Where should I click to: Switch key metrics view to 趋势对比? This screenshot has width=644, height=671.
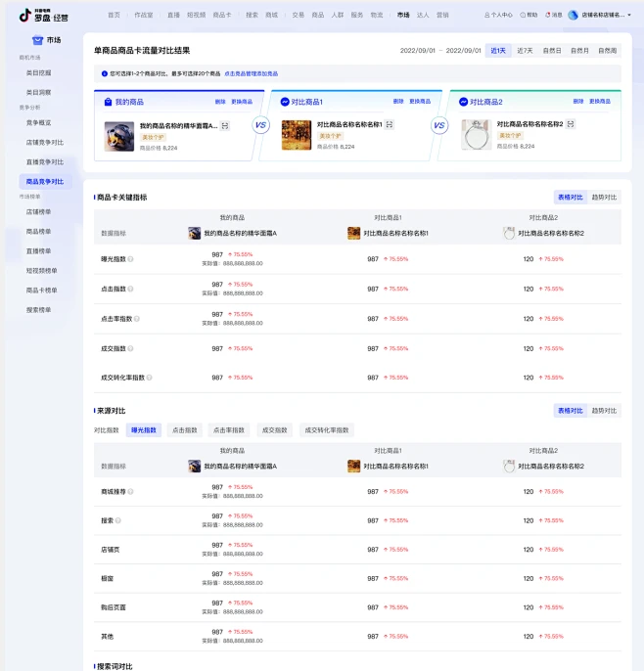(604, 197)
